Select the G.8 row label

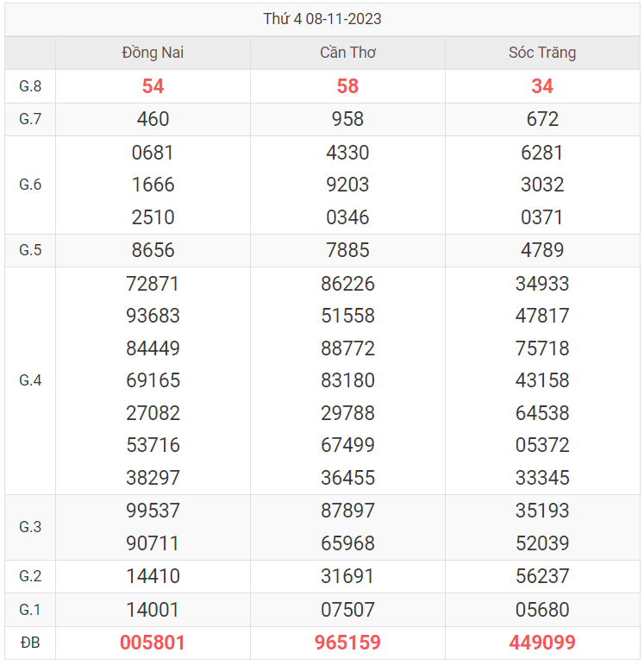[30, 86]
